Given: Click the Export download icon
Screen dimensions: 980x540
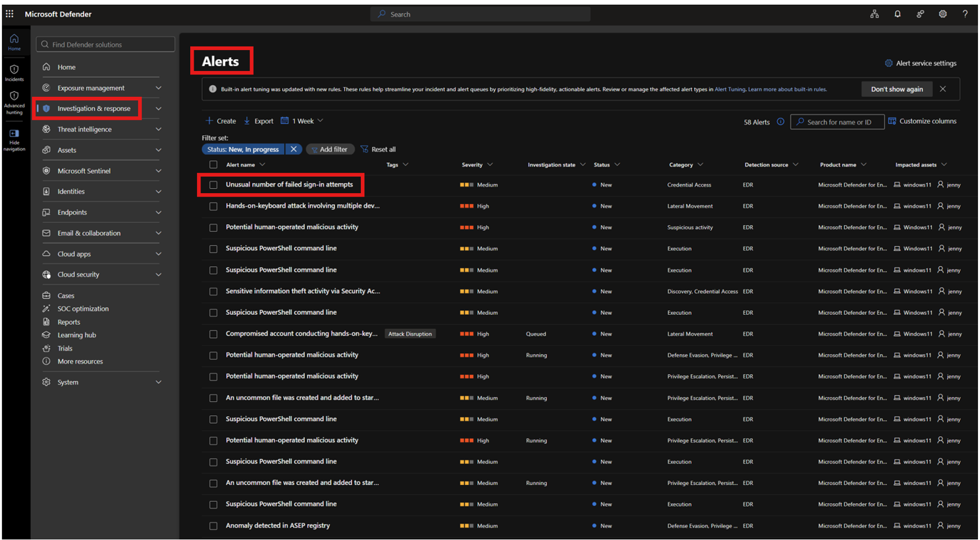Looking at the screenshot, I should [x=247, y=121].
